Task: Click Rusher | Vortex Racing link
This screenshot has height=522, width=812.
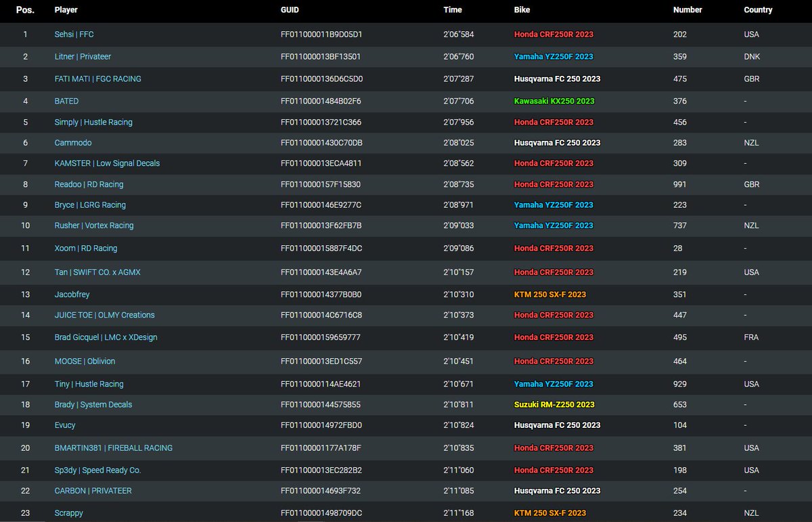Action: click(x=94, y=225)
